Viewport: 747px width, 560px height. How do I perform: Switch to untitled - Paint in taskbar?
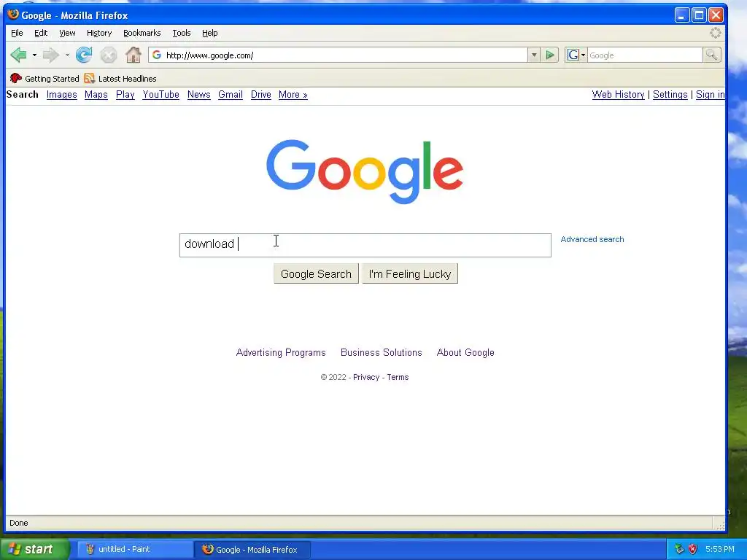134,549
